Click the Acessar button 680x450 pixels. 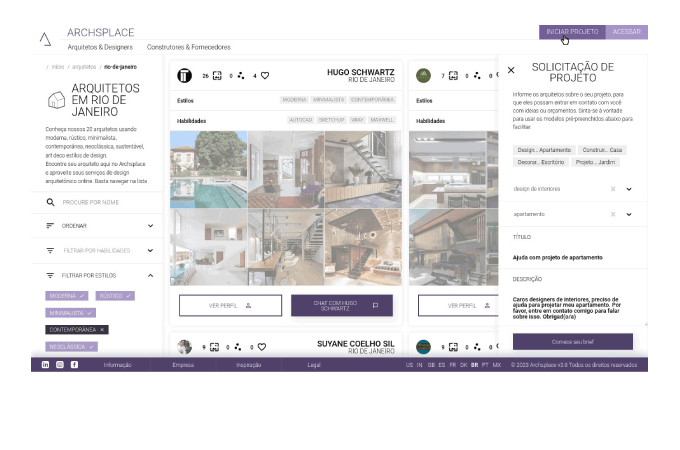pos(627,32)
